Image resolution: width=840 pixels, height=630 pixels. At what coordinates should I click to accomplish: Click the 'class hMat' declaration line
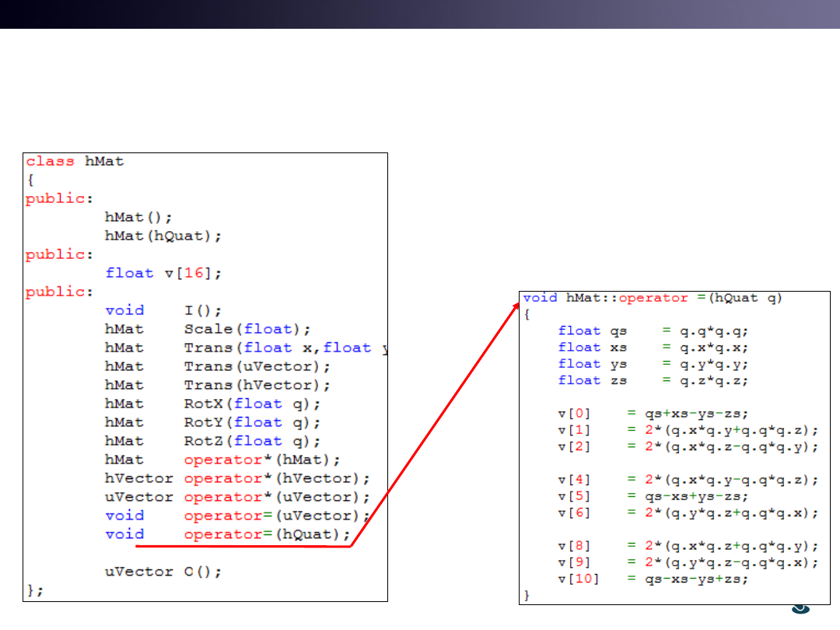point(75,161)
